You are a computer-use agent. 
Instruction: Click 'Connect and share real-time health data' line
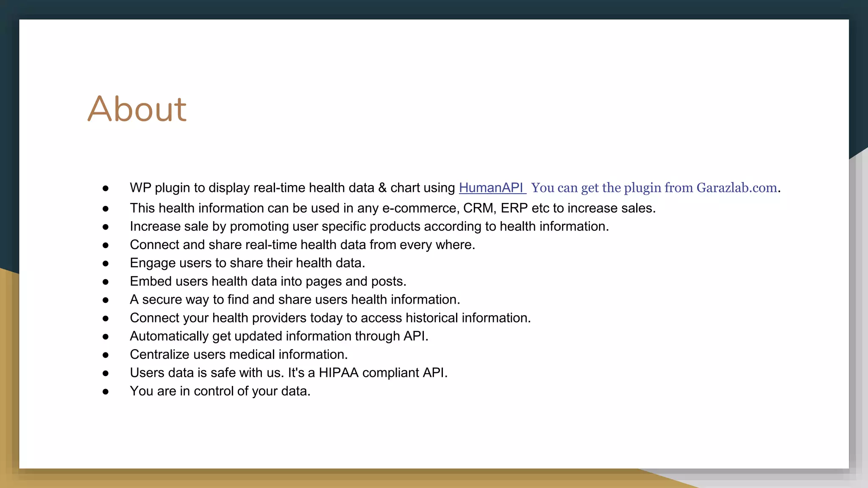pos(302,244)
